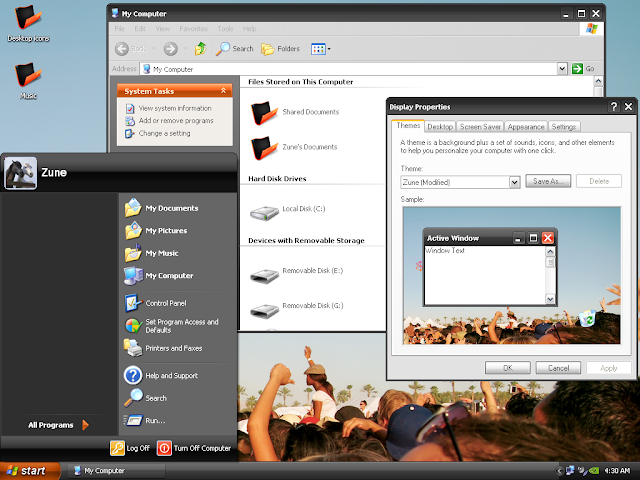The width and height of the screenshot is (640, 480).
Task: Open the Views dropdown in toolbar
Action: point(321,49)
